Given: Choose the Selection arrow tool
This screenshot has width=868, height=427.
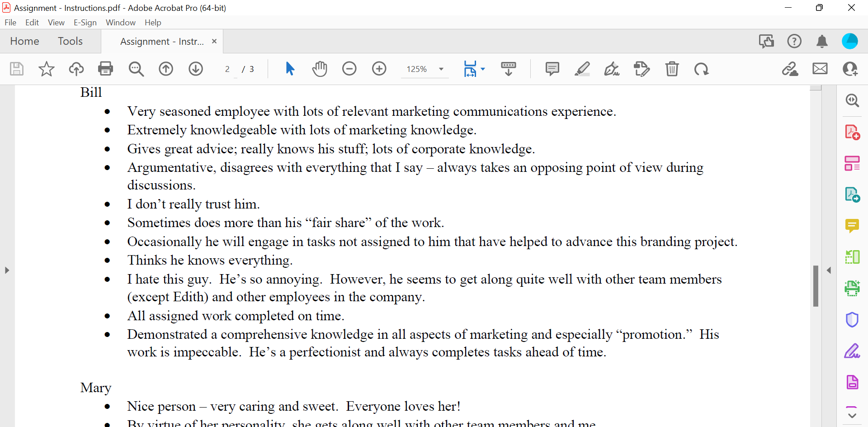Looking at the screenshot, I should [x=290, y=69].
